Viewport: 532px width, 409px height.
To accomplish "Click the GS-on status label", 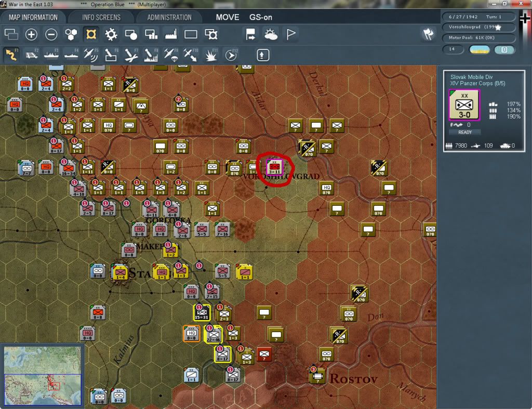I will [x=261, y=17].
